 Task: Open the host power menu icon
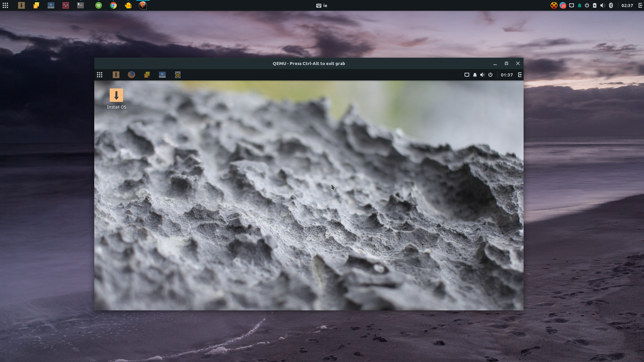(587, 5)
